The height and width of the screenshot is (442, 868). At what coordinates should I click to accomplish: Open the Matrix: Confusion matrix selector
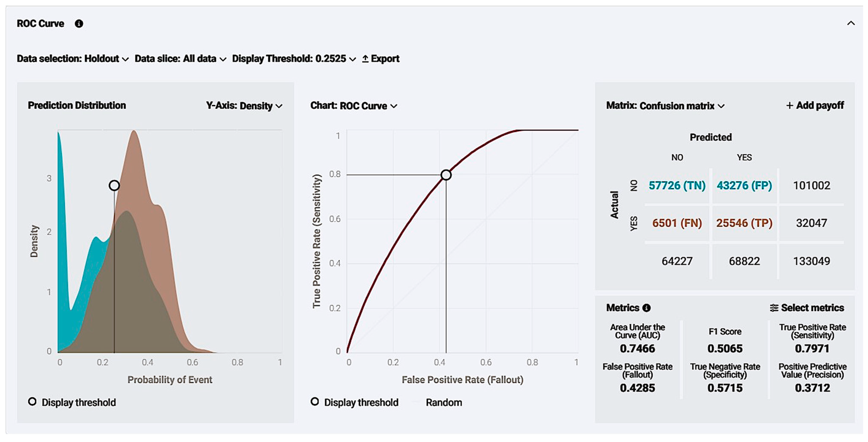[x=665, y=106]
